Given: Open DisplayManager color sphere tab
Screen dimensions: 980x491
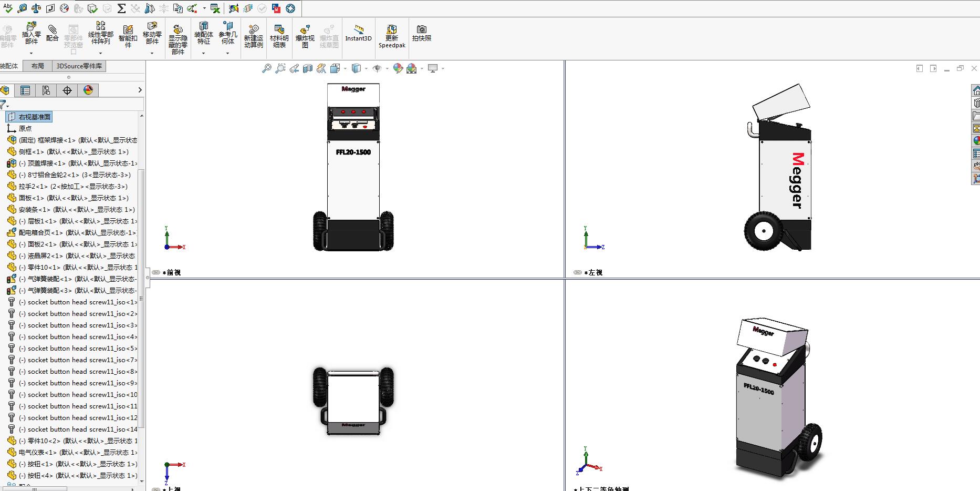Looking at the screenshot, I should pyautogui.click(x=88, y=90).
